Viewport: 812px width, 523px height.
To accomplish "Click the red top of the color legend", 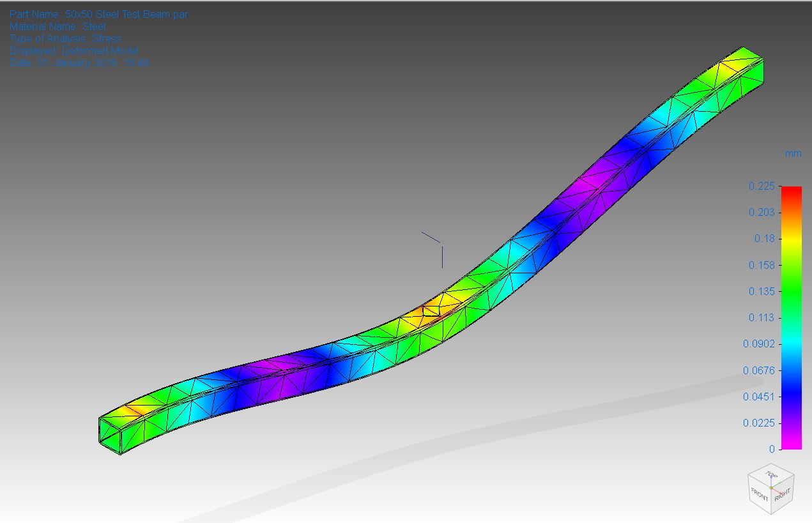I will coord(791,191).
